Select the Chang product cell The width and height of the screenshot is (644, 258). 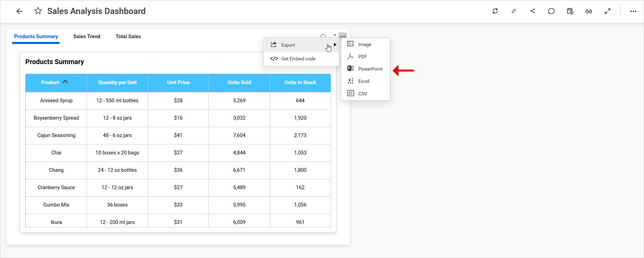[x=56, y=170]
